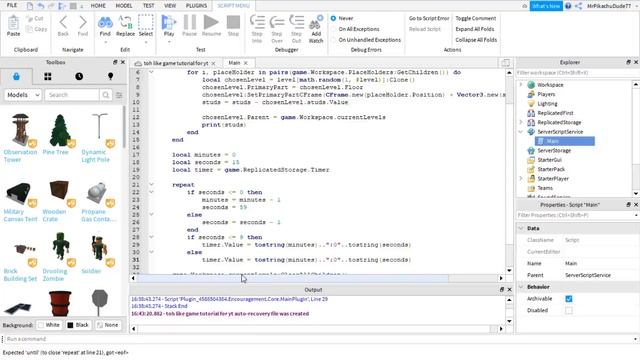Collapse the ServerScriptService tree node
640x360 pixels.
(521, 132)
